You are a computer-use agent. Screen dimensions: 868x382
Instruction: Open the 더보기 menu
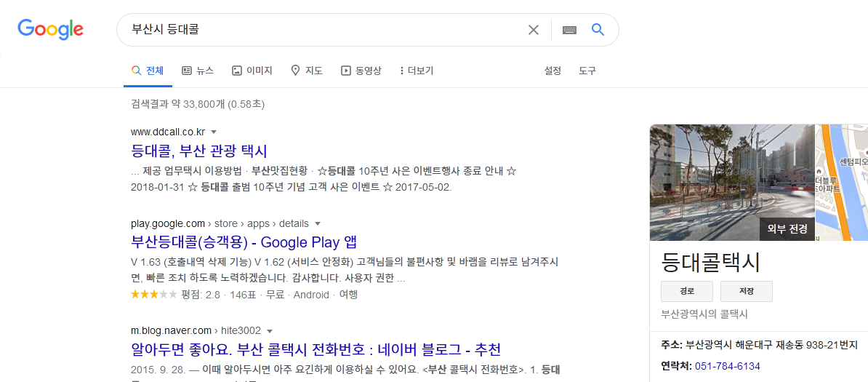417,71
